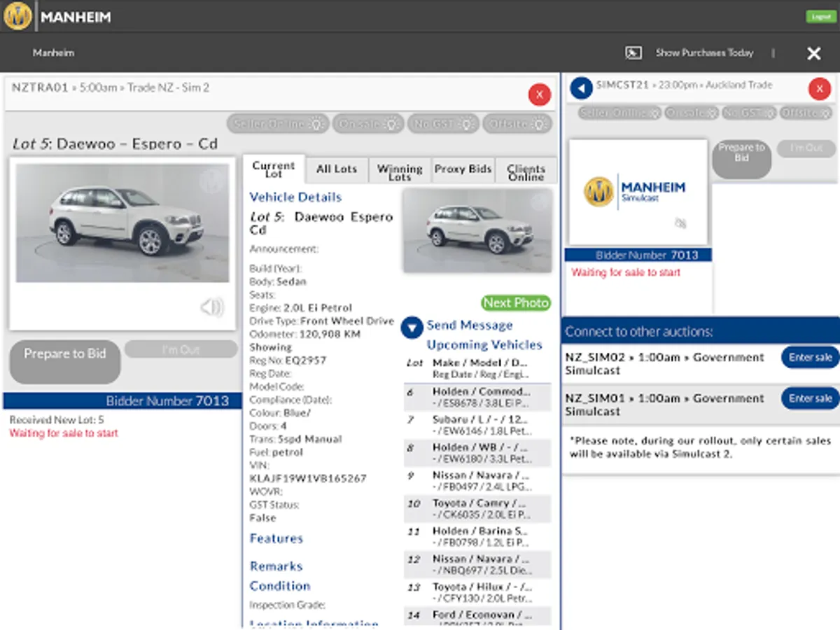The height and width of the screenshot is (630, 840).
Task: Enter sale for NZ_SIM02 Government Simulcast
Action: pyautogui.click(x=810, y=357)
